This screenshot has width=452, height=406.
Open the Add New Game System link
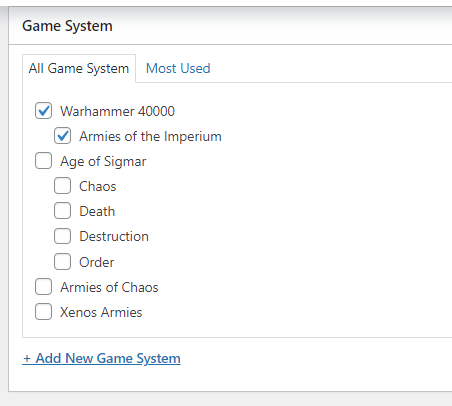point(101,358)
